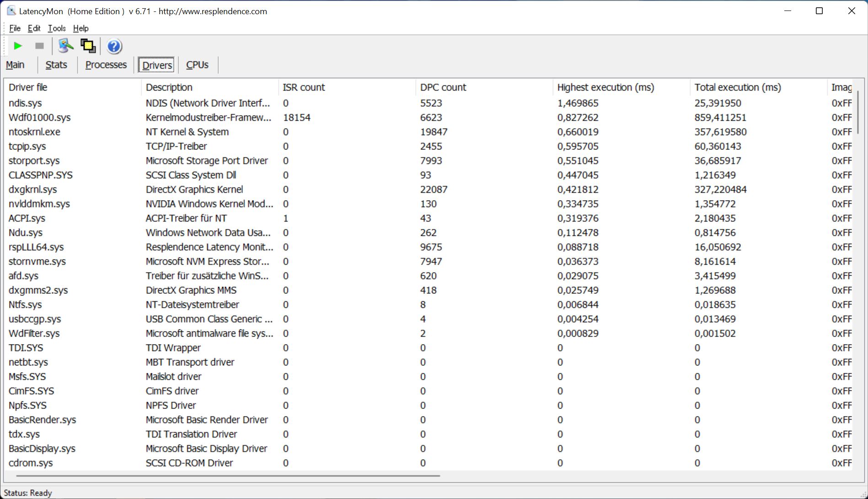Image resolution: width=868 pixels, height=499 pixels.
Task: Select the Wdf01000.sys driver row
Action: pyautogui.click(x=40, y=117)
